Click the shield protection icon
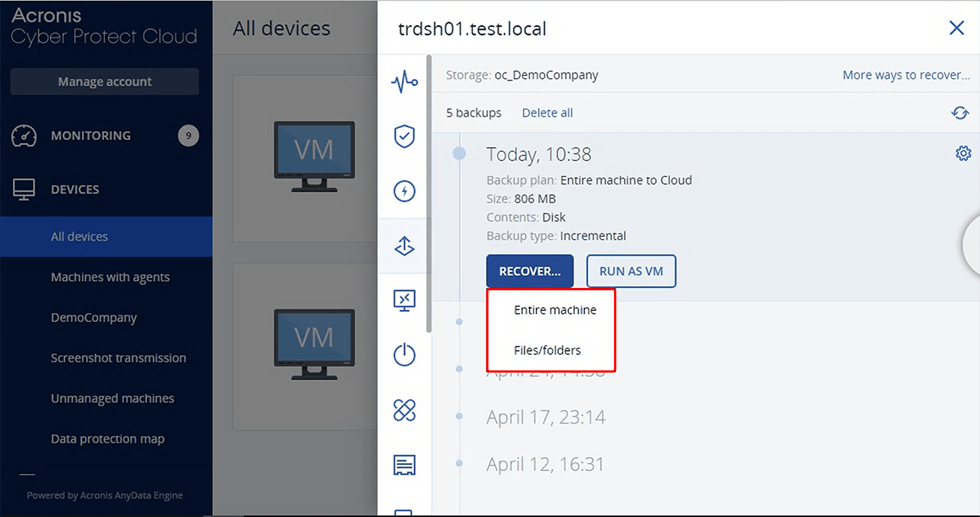The image size is (980, 517). click(x=404, y=136)
